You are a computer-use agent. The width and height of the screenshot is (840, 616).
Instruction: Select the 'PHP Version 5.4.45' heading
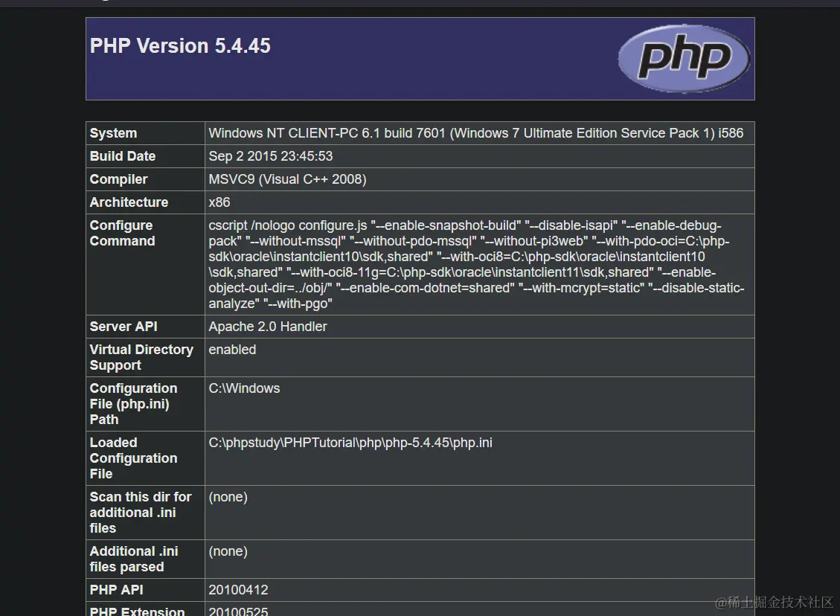(180, 45)
